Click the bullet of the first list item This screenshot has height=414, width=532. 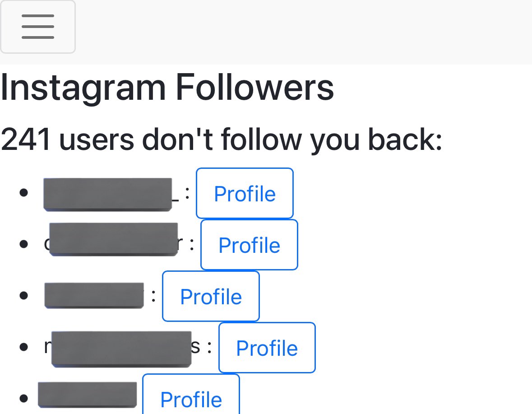24,193
